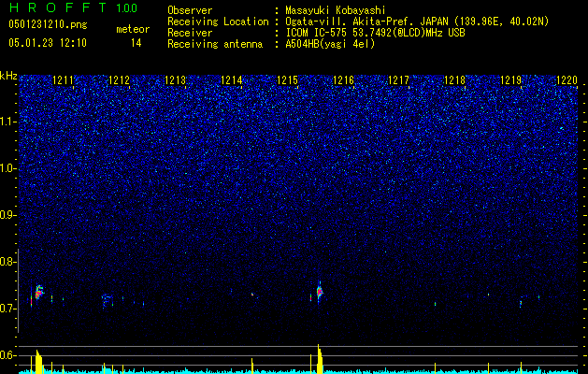Select the file name 0501231210.png
The width and height of the screenshot is (588, 374).
coord(48,24)
